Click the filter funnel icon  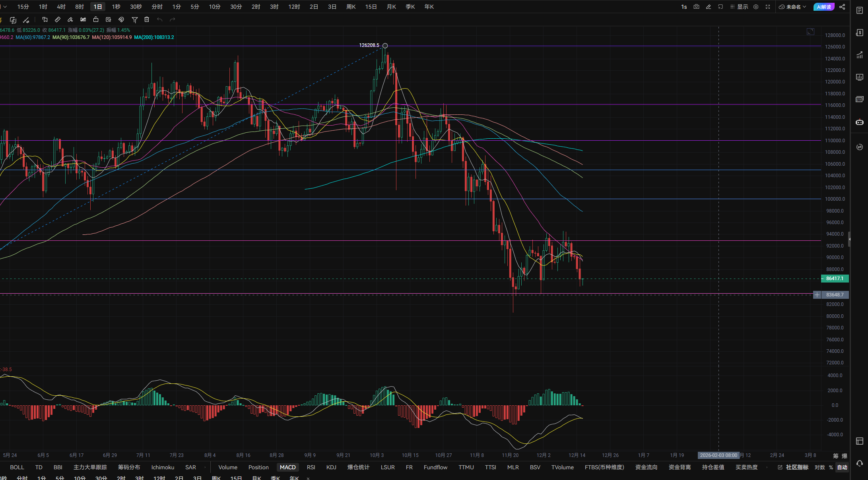[135, 19]
